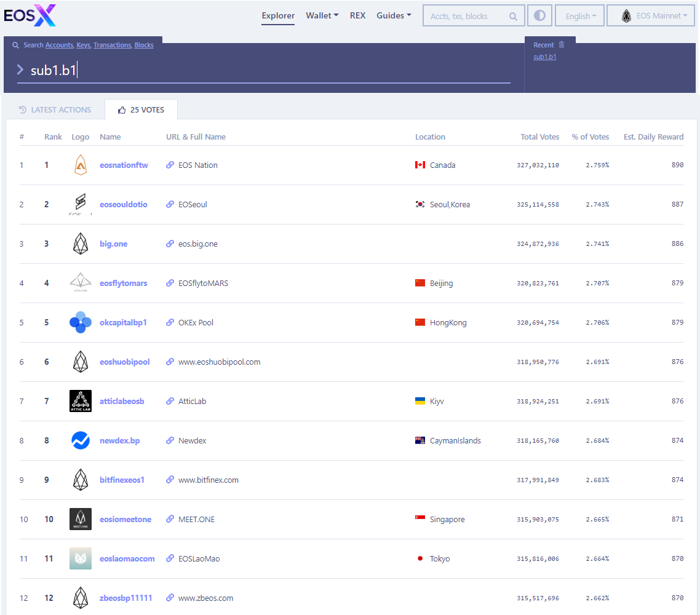
Task: Open okcapitalbp1 account link
Action: [123, 322]
